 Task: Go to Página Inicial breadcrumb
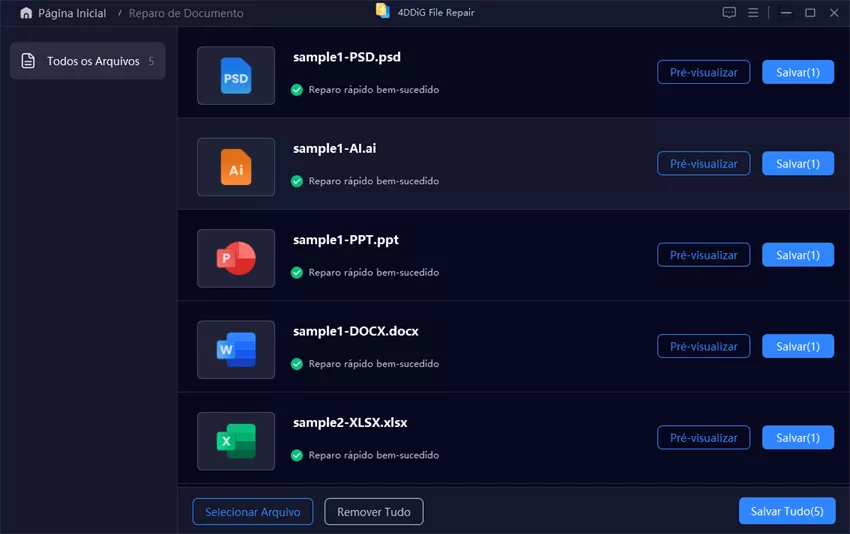[71, 13]
